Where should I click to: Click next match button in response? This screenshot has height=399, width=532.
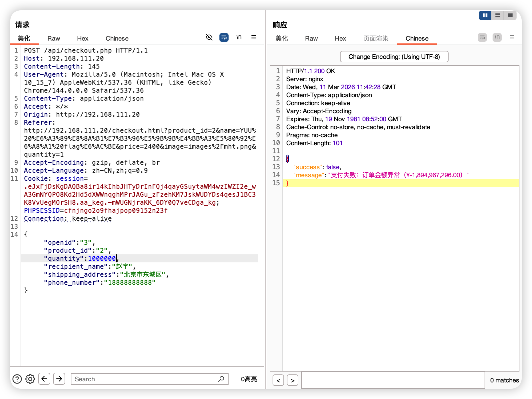(293, 380)
